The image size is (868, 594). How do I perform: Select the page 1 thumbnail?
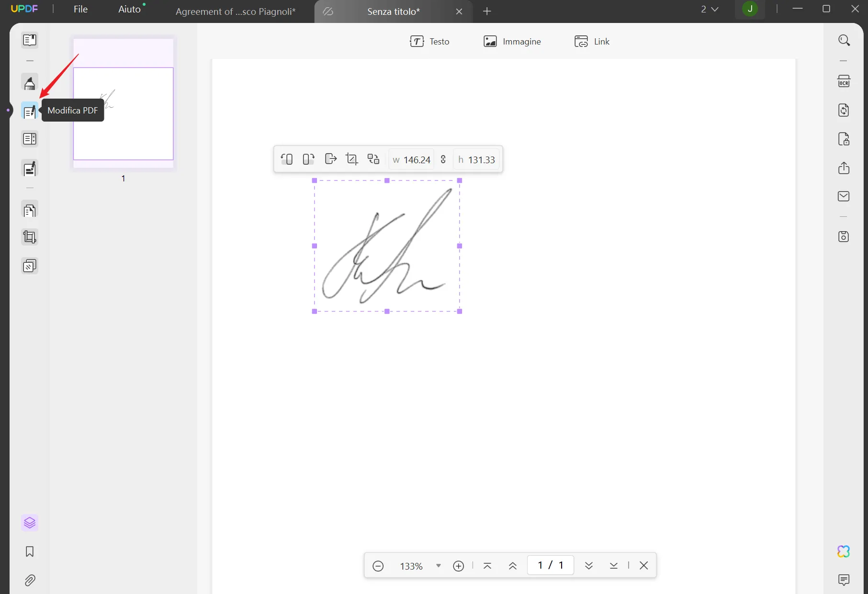click(124, 103)
